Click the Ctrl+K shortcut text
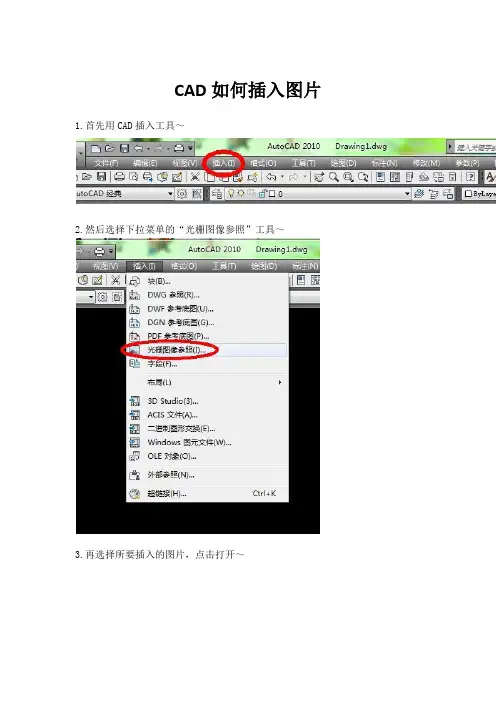The height and width of the screenshot is (702, 496). 264,493
